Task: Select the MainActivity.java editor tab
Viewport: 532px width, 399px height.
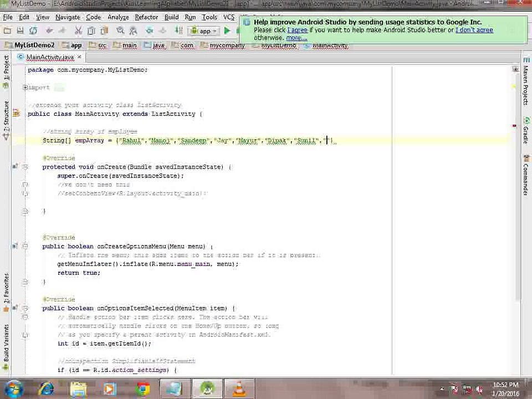Action: point(49,57)
